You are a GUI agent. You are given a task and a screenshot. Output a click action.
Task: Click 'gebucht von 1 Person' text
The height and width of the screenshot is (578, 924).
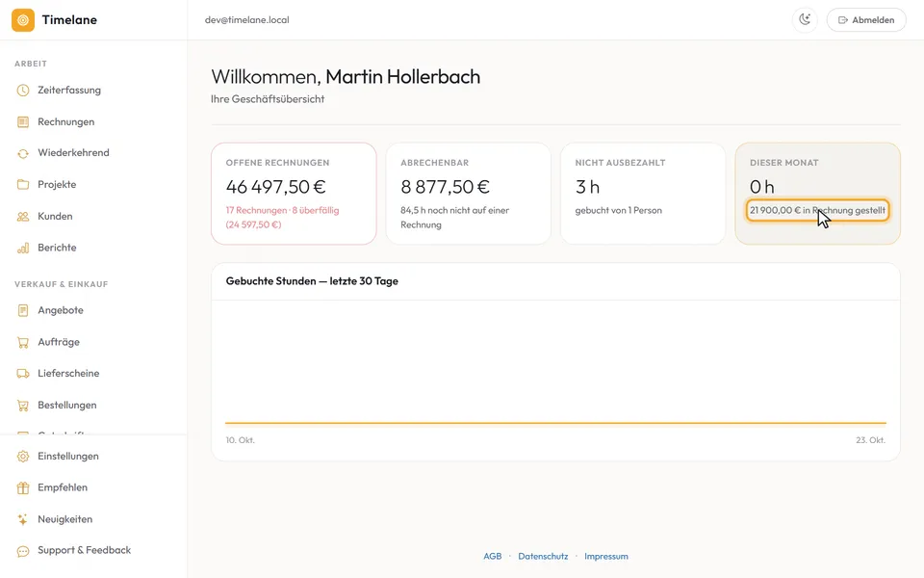point(618,211)
